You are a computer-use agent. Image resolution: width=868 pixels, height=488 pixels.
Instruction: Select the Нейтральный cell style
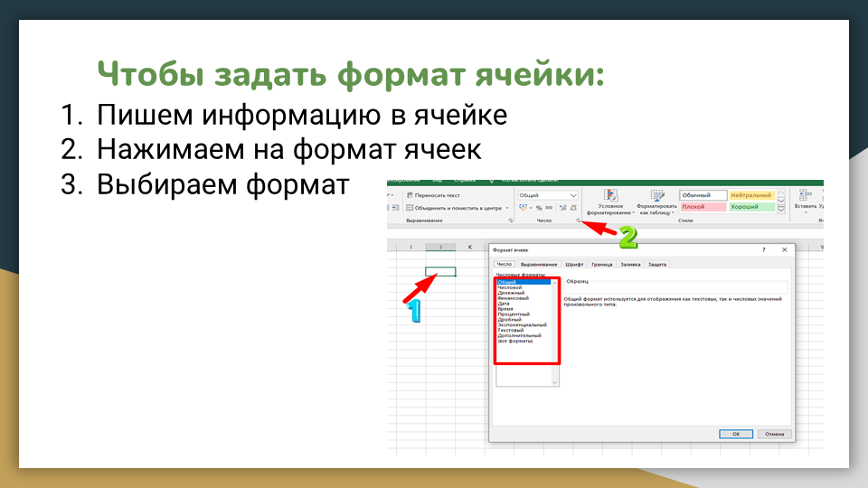coord(751,195)
